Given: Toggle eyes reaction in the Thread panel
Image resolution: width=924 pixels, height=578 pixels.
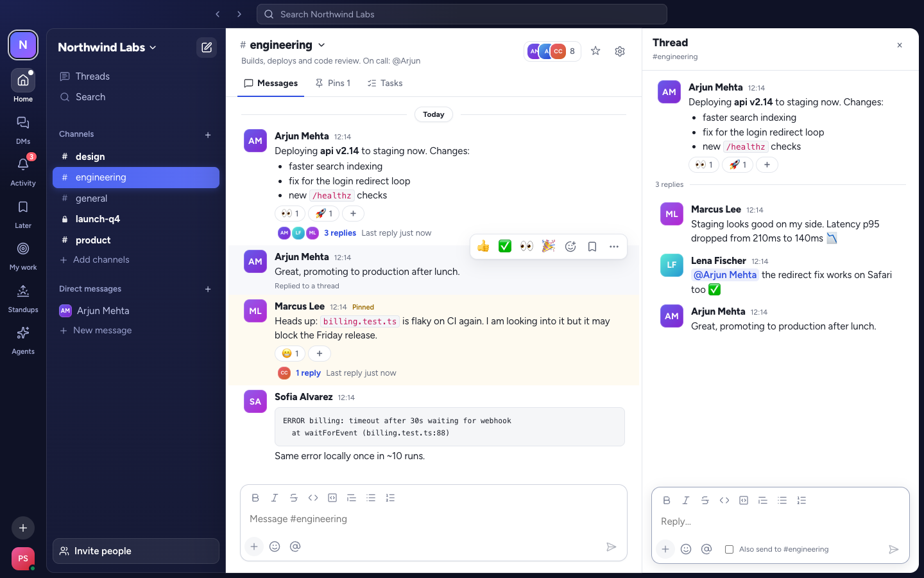Looking at the screenshot, I should [x=704, y=164].
